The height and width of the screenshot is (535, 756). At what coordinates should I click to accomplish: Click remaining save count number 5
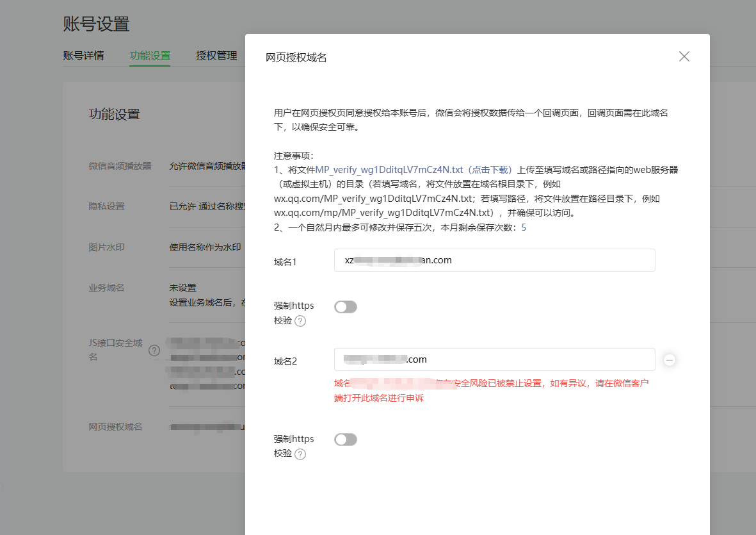(x=524, y=227)
